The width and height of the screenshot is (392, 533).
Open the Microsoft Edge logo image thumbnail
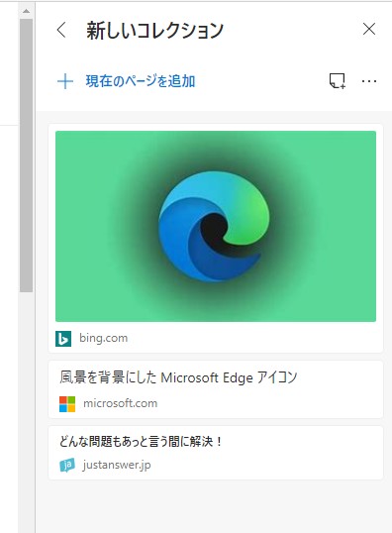(216, 226)
